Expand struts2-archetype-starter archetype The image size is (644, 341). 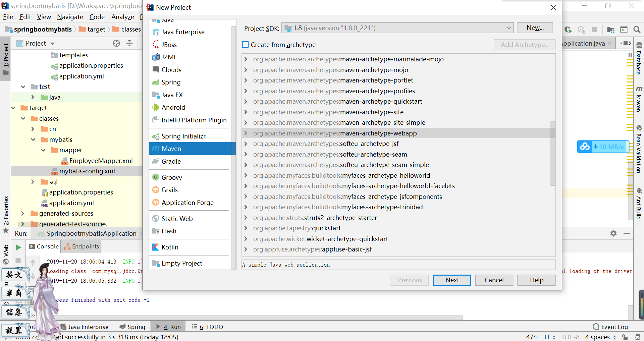point(246,218)
